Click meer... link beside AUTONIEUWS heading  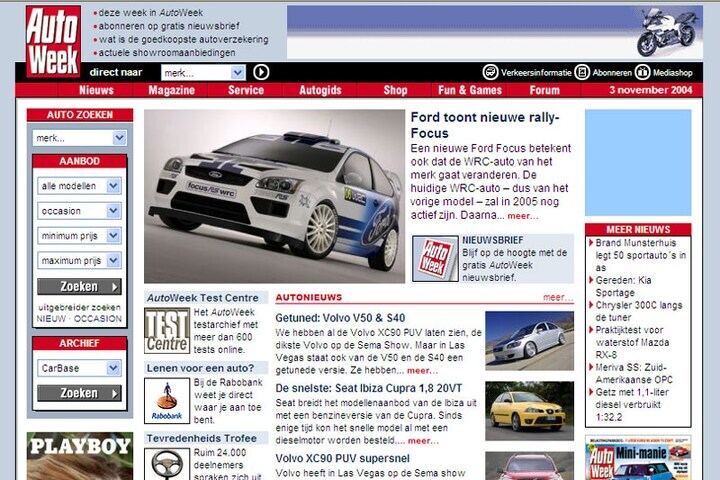558,298
